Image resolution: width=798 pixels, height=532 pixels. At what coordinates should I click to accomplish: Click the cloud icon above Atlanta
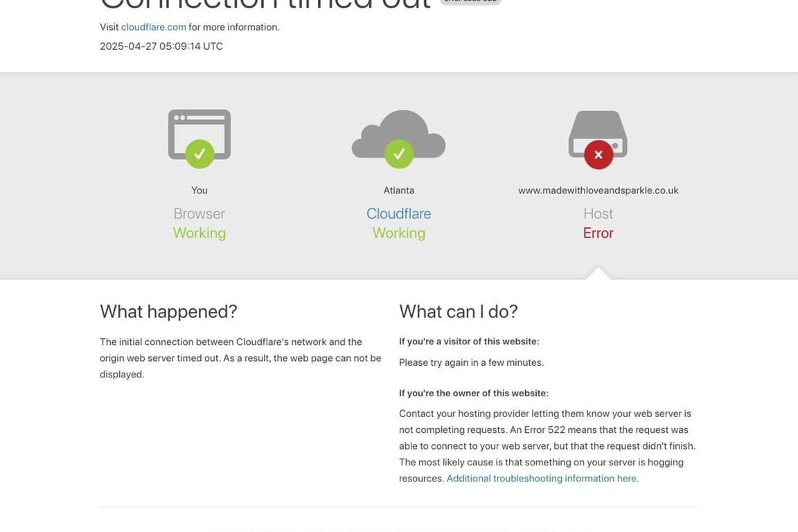click(x=398, y=139)
